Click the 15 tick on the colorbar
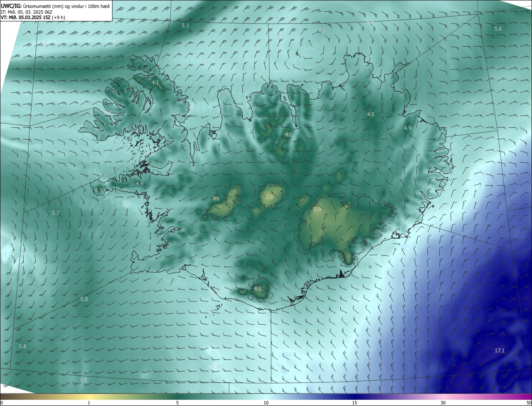 point(355,403)
